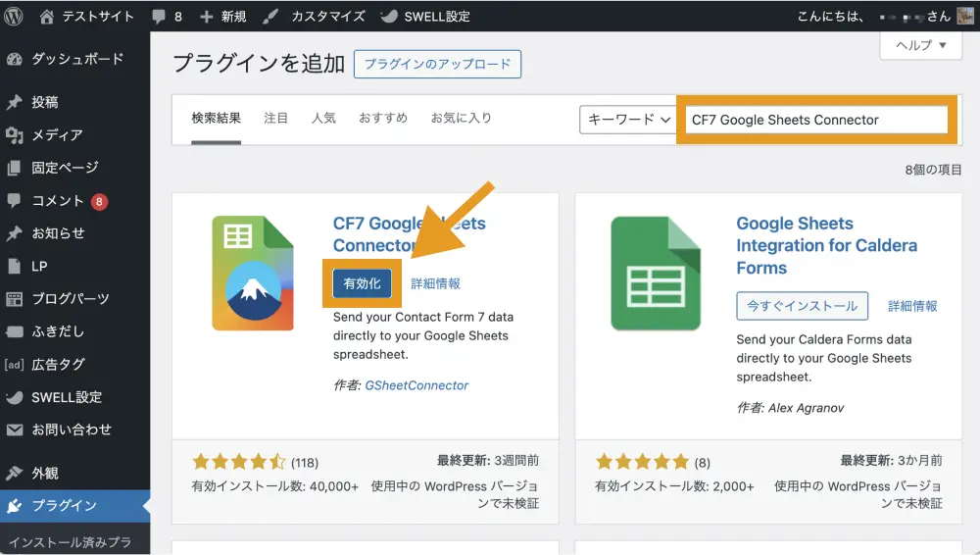Click the WordPress logo icon

[13, 17]
